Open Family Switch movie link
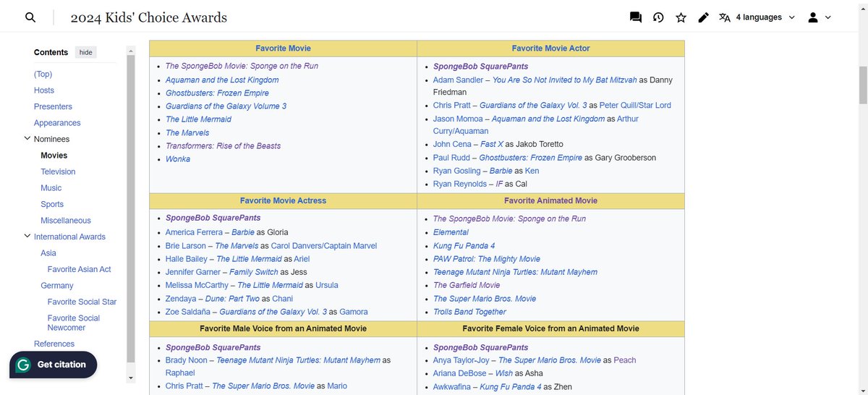 coord(253,272)
